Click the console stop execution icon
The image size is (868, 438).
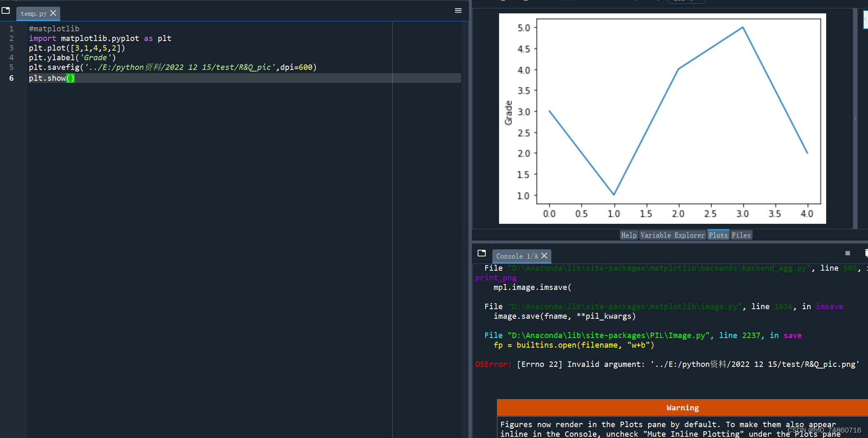point(848,253)
